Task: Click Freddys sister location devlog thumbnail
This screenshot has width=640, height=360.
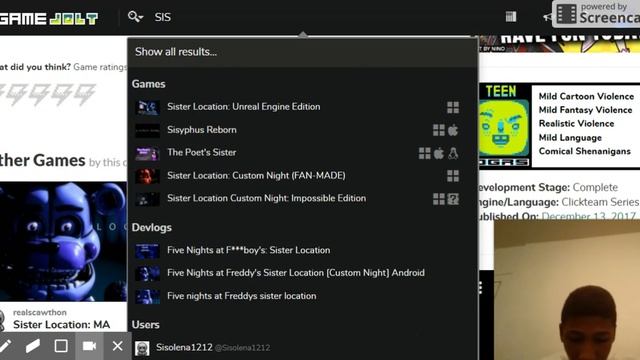Action: [147, 296]
